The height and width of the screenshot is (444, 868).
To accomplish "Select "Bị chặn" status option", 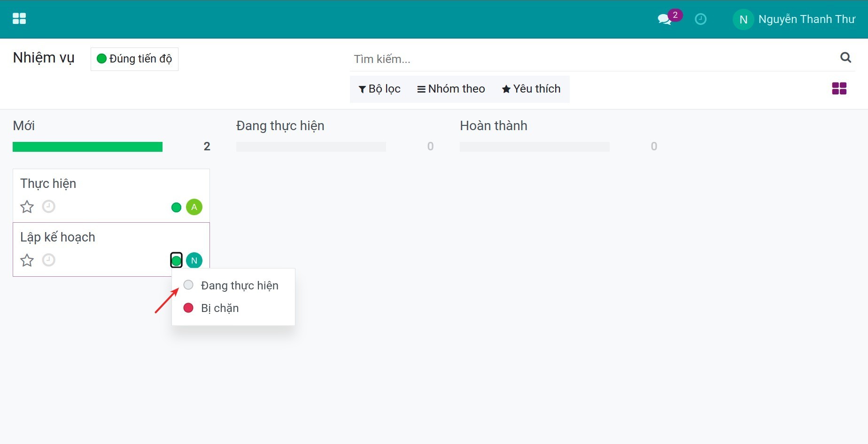I will (x=219, y=308).
